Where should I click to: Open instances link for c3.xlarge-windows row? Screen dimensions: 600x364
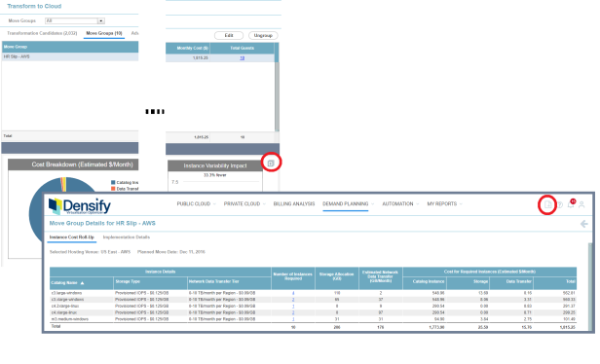[x=293, y=300]
